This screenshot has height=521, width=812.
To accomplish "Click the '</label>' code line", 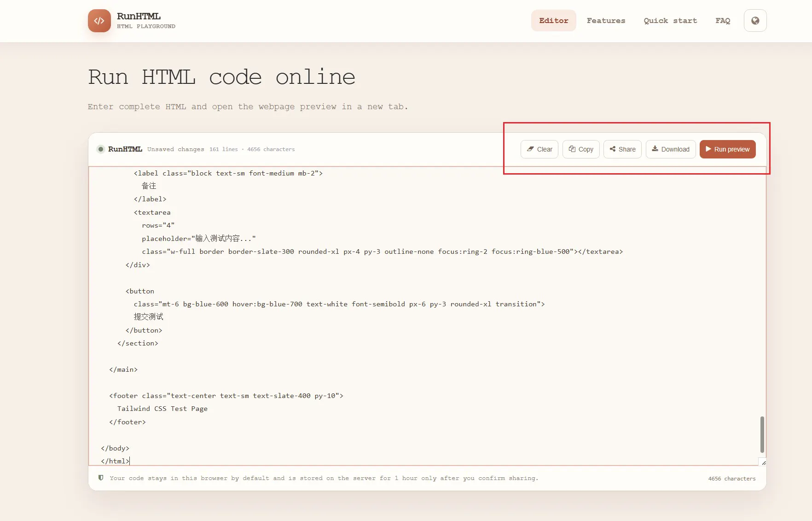I will [x=150, y=199].
